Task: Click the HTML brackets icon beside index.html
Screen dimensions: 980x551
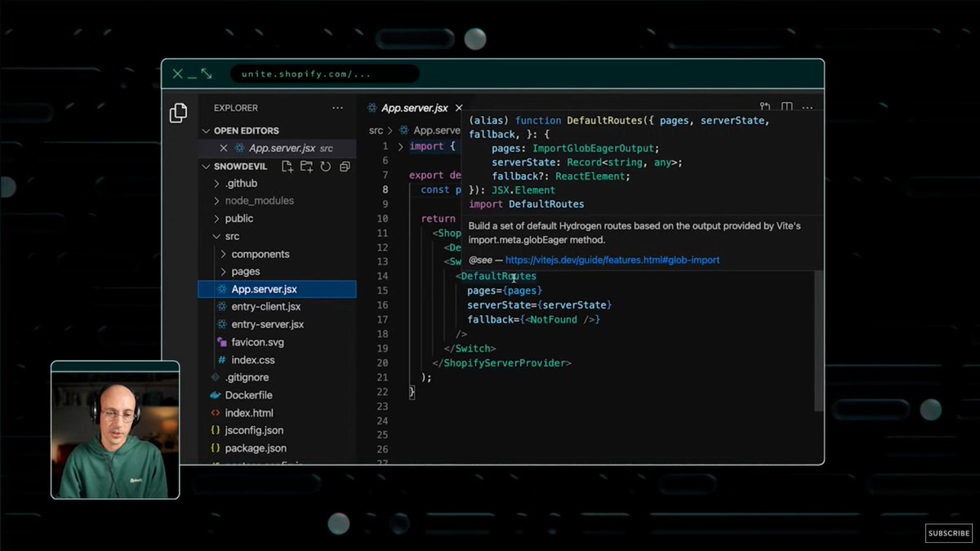Action: tap(216, 413)
